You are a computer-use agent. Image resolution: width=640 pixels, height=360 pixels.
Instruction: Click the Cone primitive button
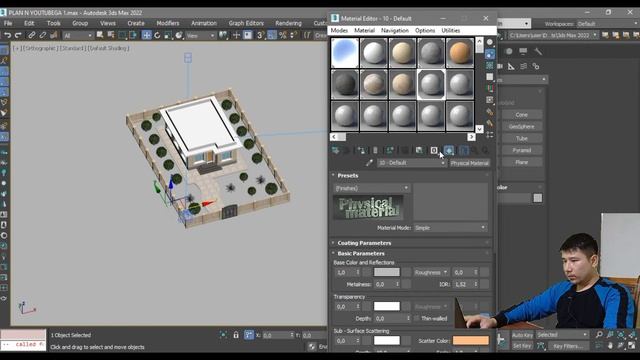click(522, 115)
